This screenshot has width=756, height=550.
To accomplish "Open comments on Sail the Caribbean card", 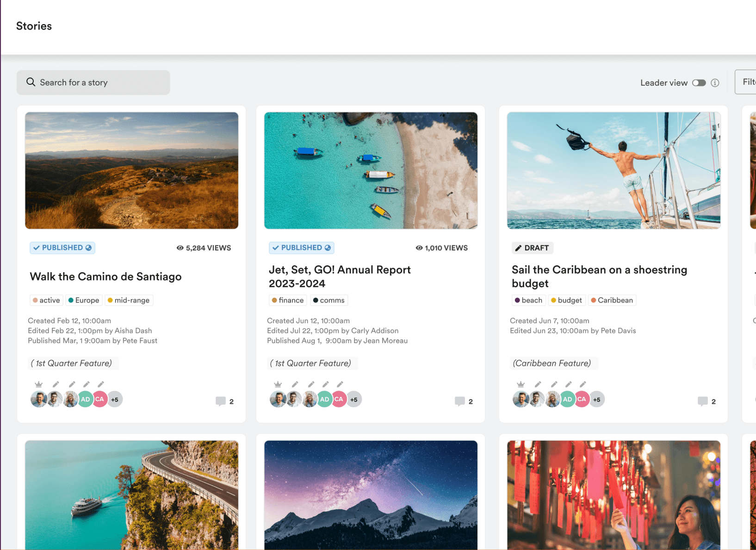I will click(707, 401).
